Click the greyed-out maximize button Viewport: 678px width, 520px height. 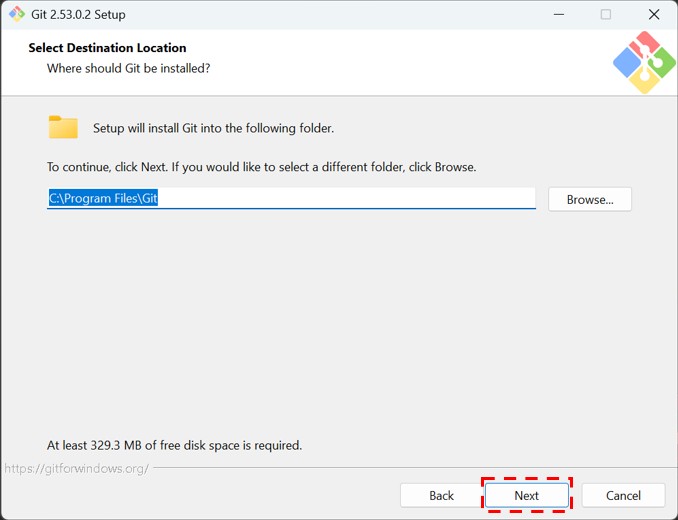[x=605, y=15]
